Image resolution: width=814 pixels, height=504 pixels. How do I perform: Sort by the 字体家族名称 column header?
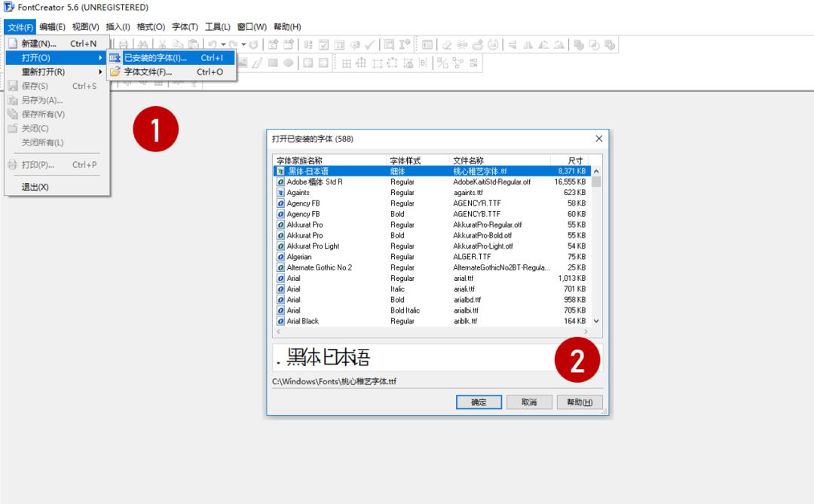(329, 160)
